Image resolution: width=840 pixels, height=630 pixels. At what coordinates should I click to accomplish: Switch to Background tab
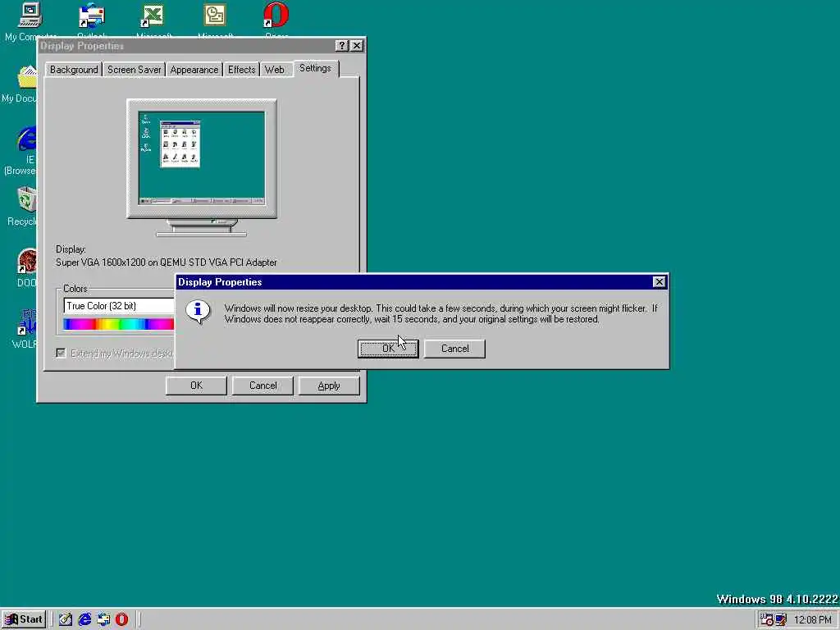pyautogui.click(x=73, y=70)
